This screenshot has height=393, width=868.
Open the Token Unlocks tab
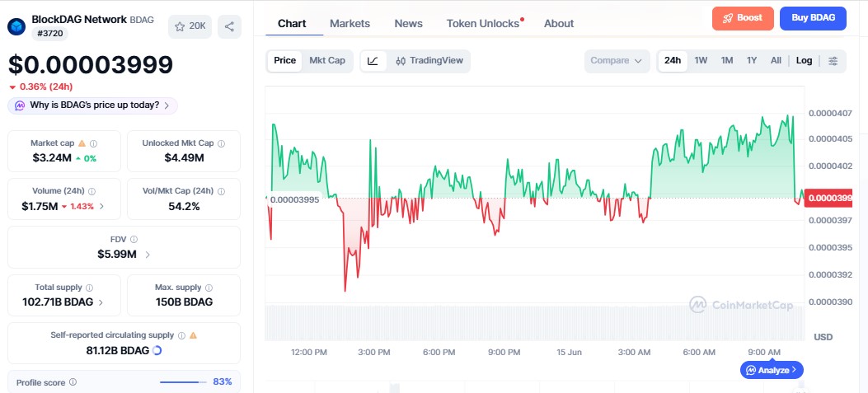coord(483,24)
